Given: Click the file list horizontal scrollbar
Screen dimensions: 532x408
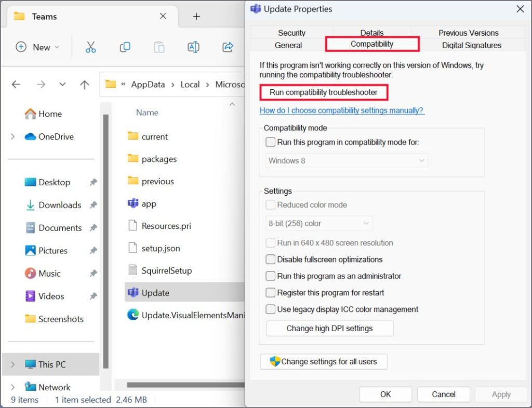Looking at the screenshot, I should 185,385.
